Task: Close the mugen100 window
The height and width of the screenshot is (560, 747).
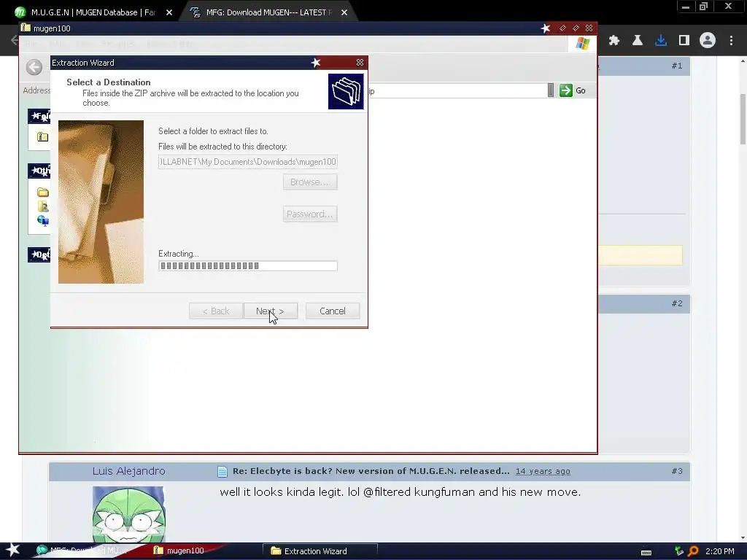Action: click(x=589, y=28)
